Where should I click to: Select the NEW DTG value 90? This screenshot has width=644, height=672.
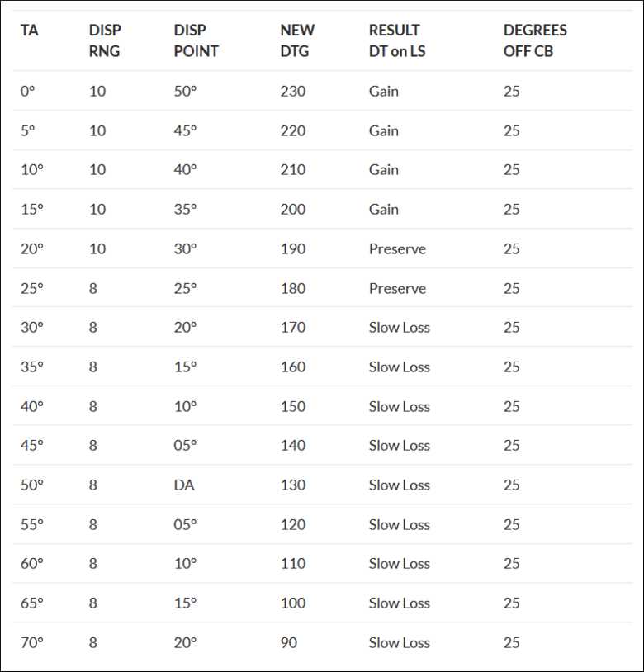(288, 642)
